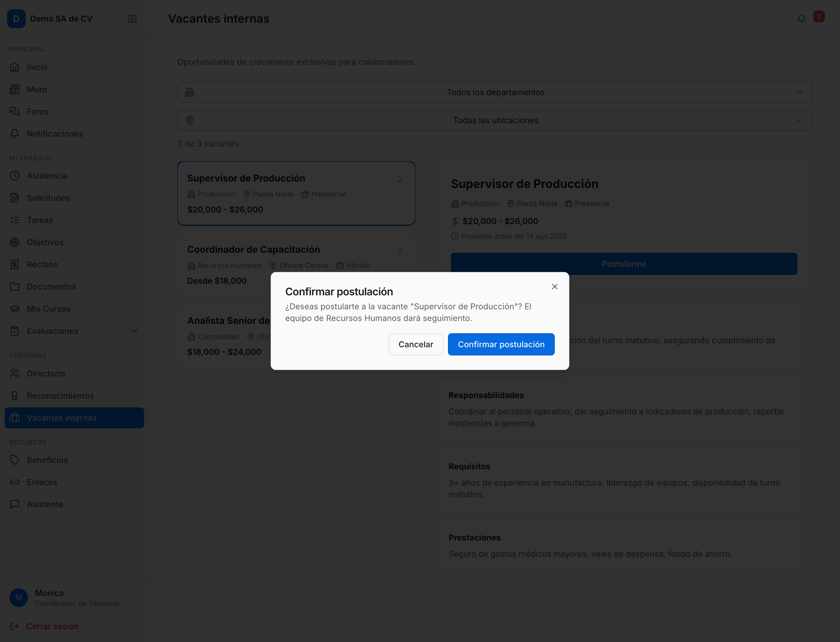
Task: Open Notificaciones bell icon in sidebar
Action: pos(15,134)
